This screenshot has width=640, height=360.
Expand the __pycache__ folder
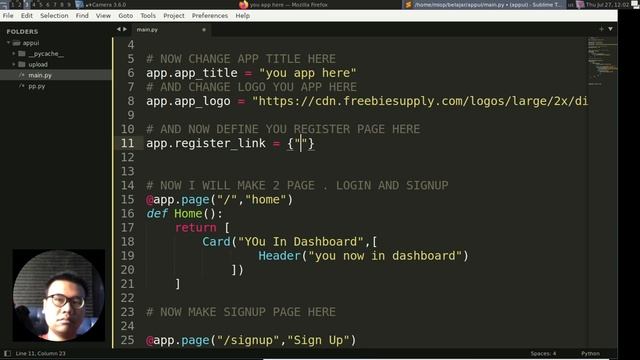[x=13, y=53]
